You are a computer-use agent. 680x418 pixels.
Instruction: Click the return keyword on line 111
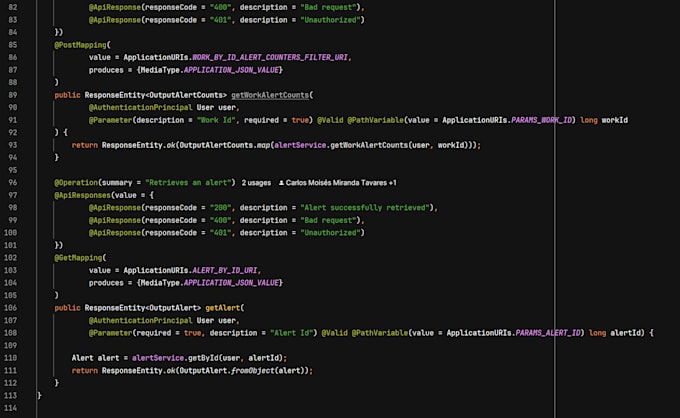click(x=85, y=371)
